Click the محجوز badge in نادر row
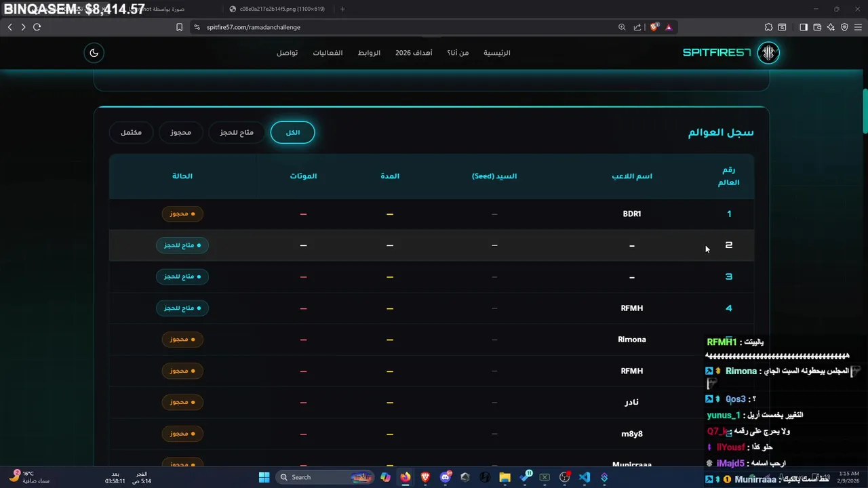The height and width of the screenshot is (488, 868). [x=182, y=402]
